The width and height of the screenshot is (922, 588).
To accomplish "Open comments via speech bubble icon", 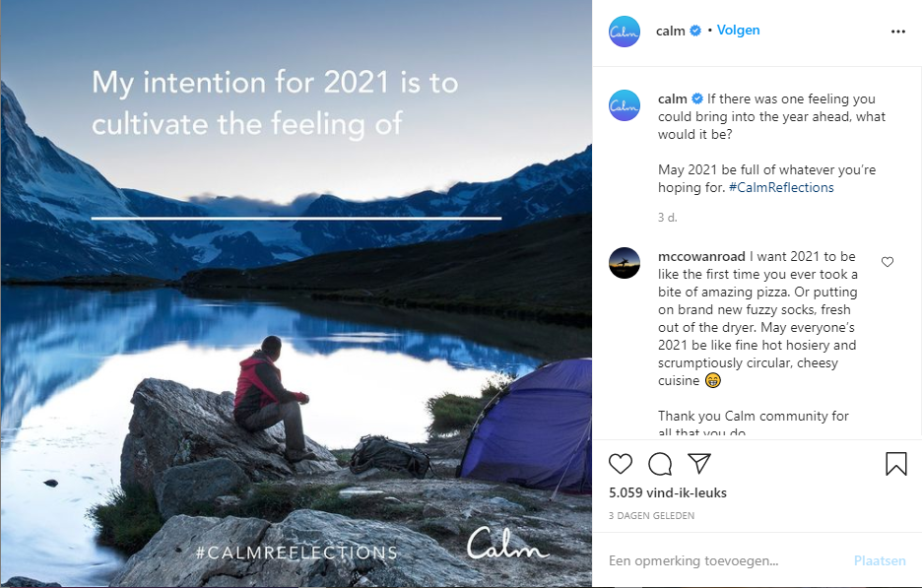I will [x=660, y=464].
